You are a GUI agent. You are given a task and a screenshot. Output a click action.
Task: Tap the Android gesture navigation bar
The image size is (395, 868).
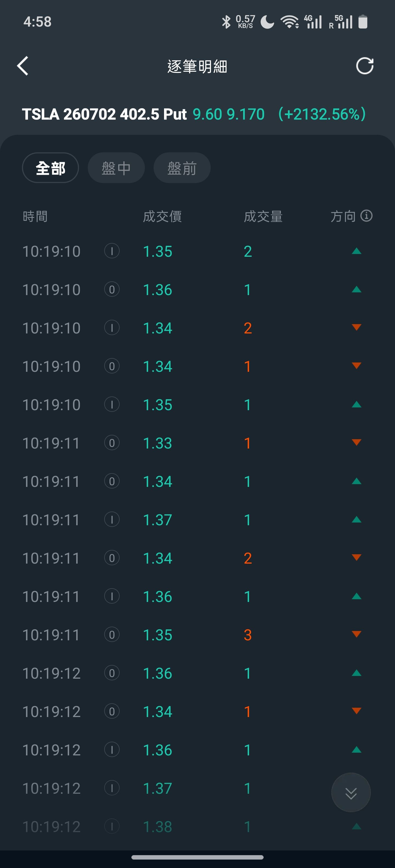197,857
